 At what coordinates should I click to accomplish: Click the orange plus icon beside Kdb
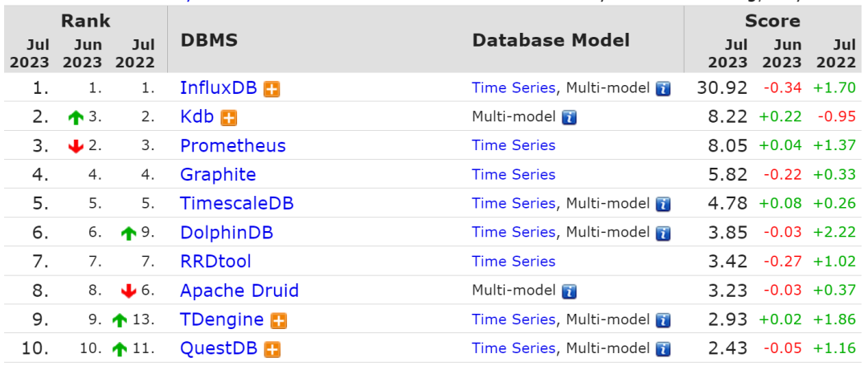229,118
